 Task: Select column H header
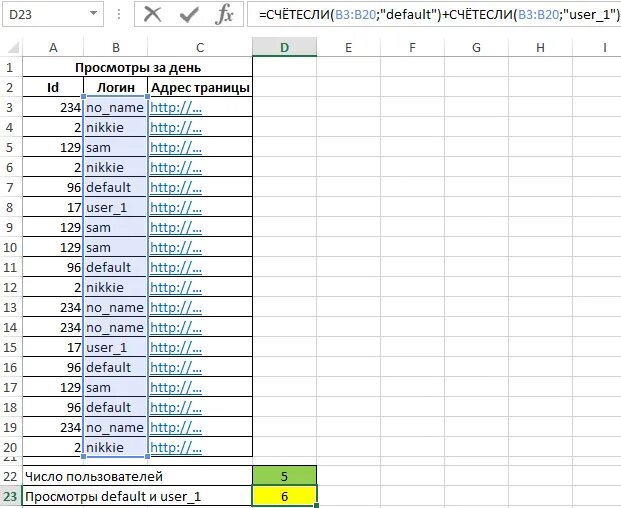pyautogui.click(x=540, y=48)
